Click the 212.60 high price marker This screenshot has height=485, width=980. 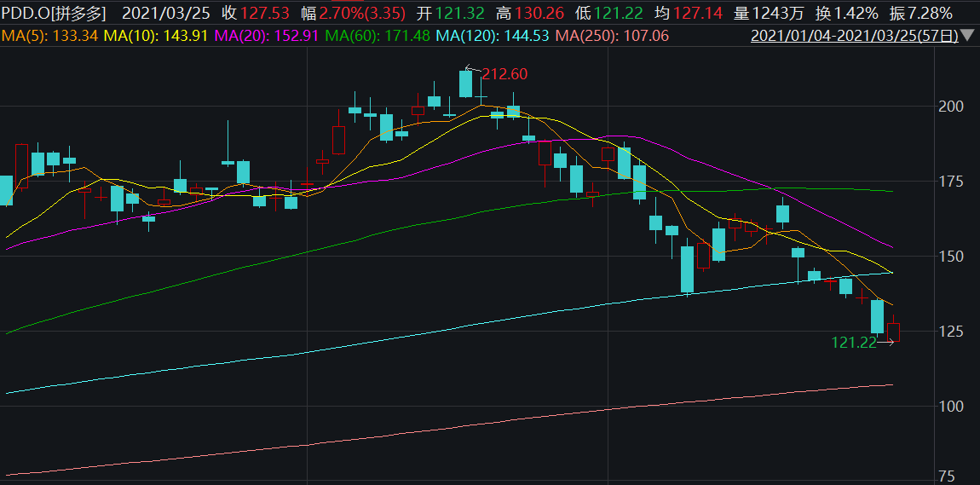point(504,74)
